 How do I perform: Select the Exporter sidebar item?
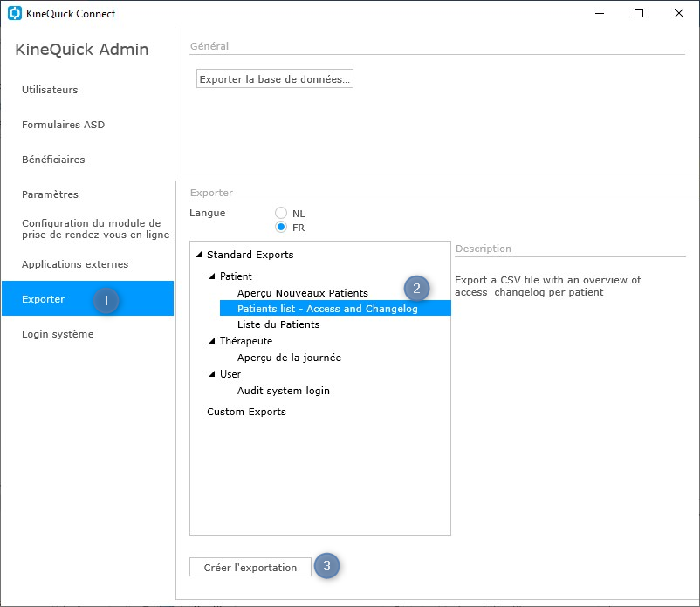(87, 298)
